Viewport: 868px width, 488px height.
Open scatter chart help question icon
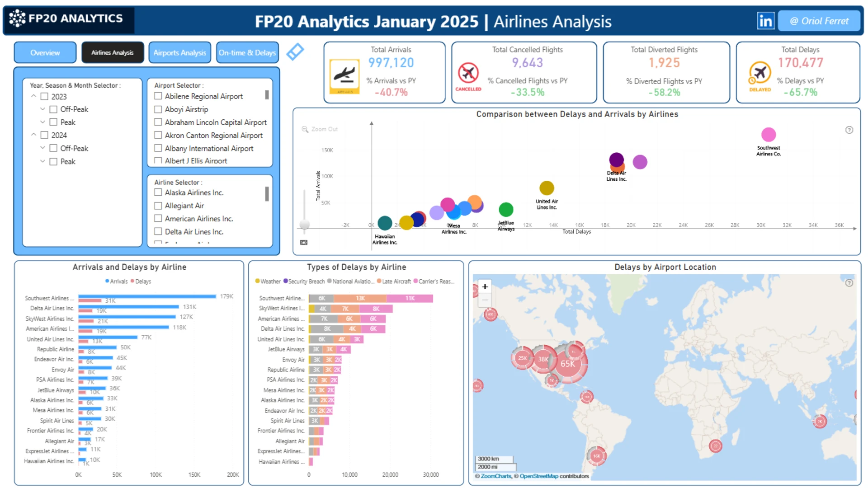pyautogui.click(x=849, y=130)
